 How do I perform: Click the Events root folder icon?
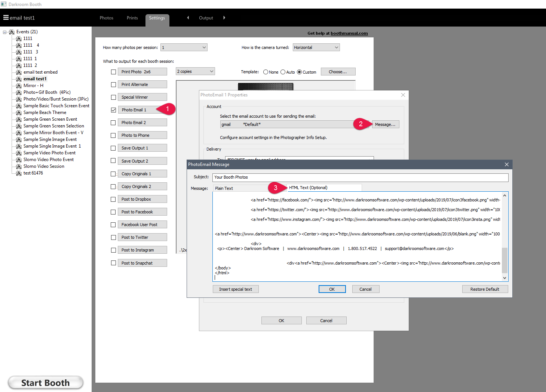12,32
